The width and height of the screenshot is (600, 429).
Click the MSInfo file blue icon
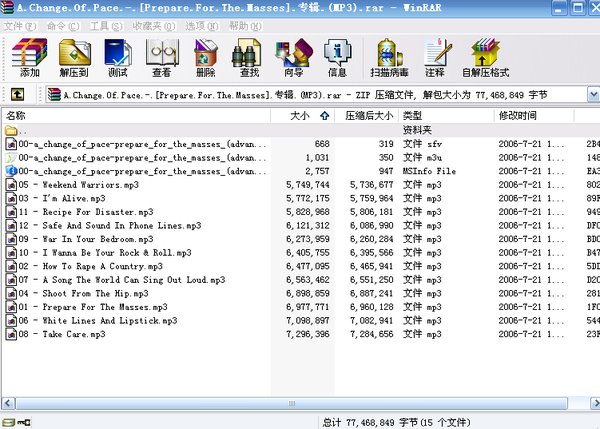(11, 171)
